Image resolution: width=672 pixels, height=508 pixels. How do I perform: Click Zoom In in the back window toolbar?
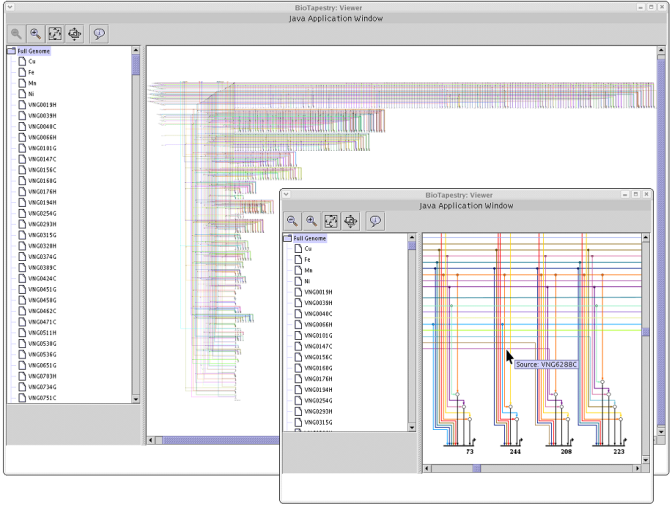click(x=36, y=33)
